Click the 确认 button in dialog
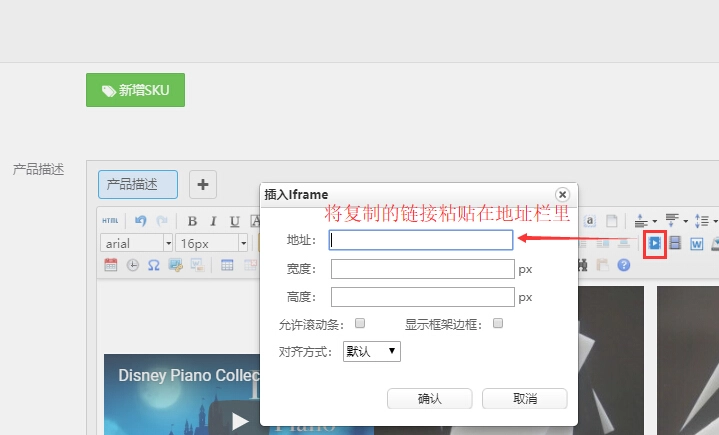 click(x=429, y=398)
